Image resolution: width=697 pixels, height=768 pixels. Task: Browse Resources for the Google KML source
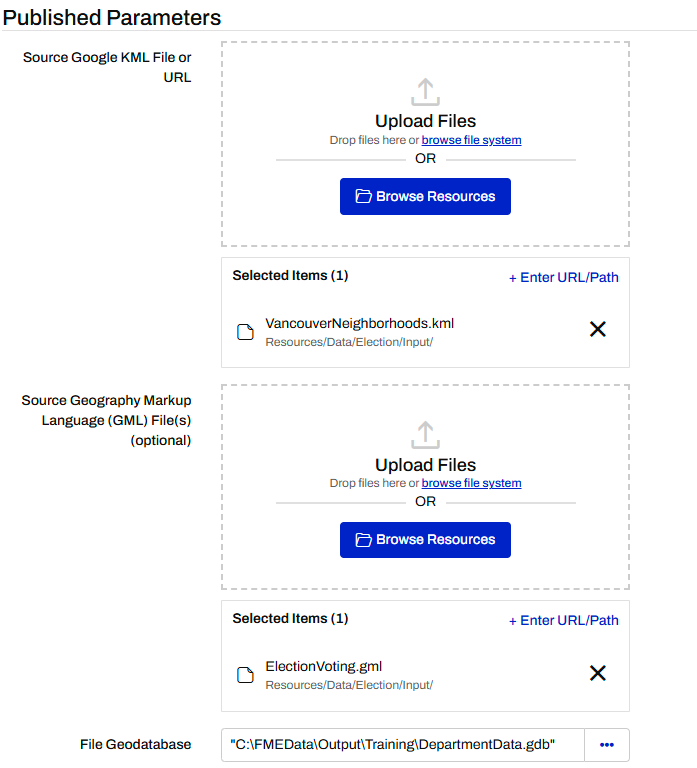425,197
